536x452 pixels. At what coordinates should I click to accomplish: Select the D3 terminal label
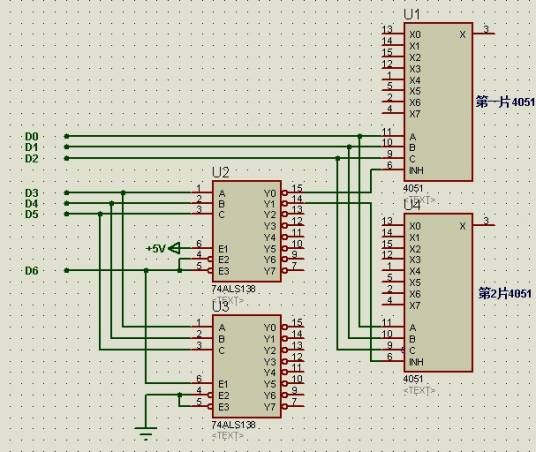(x=32, y=193)
